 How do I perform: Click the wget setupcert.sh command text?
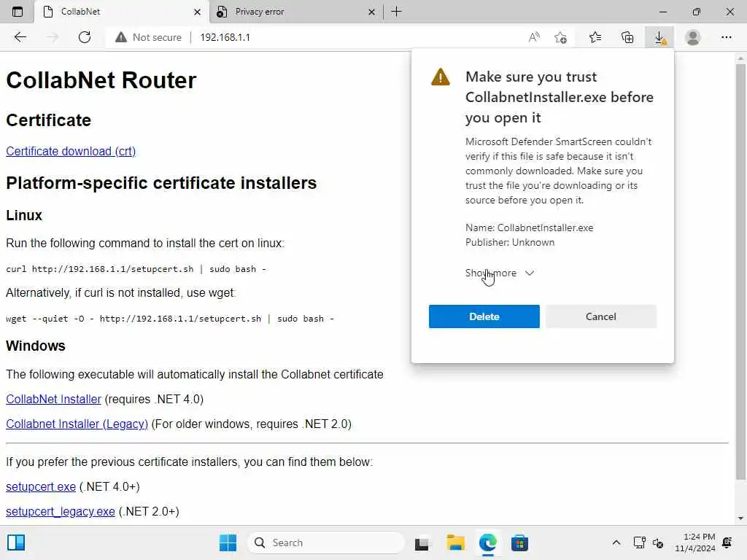click(169, 319)
